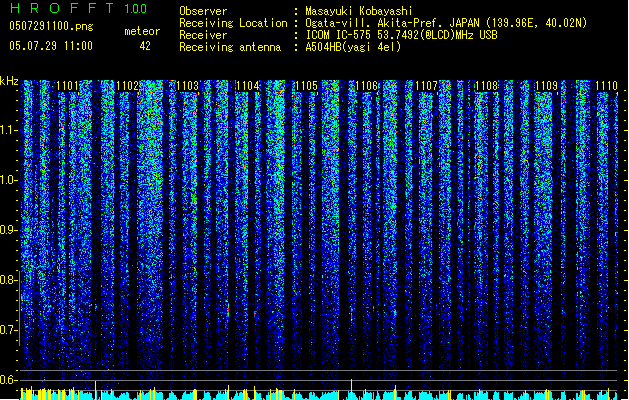Click the 1103 time marker
Screen dimensions: 629x400
[x=187, y=86]
